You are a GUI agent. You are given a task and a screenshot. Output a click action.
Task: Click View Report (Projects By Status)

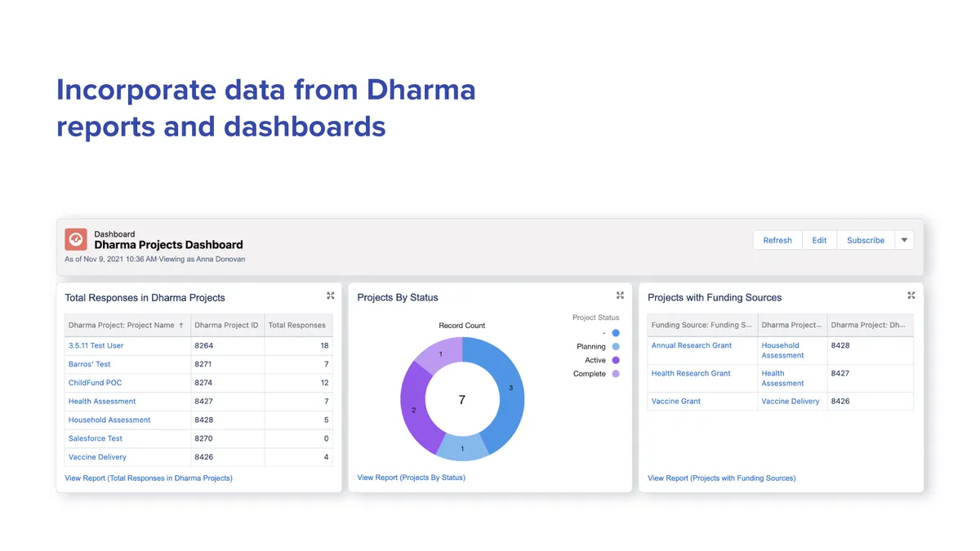click(x=411, y=478)
